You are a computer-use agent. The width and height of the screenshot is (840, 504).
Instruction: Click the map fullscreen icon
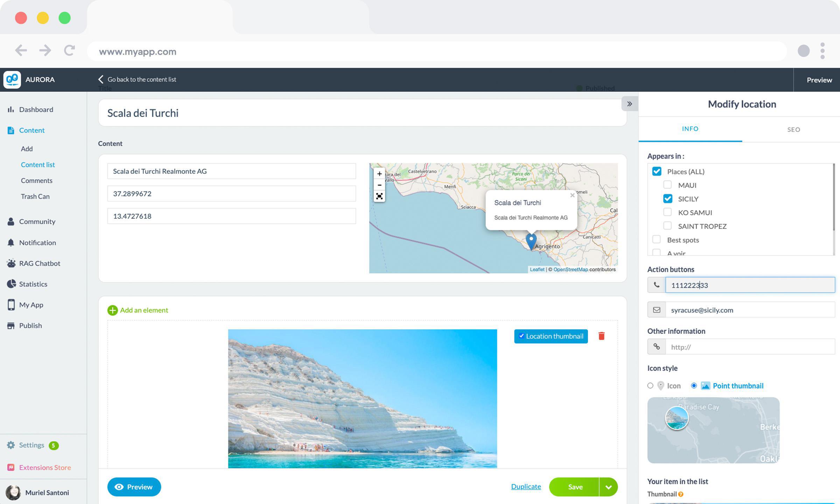(379, 196)
